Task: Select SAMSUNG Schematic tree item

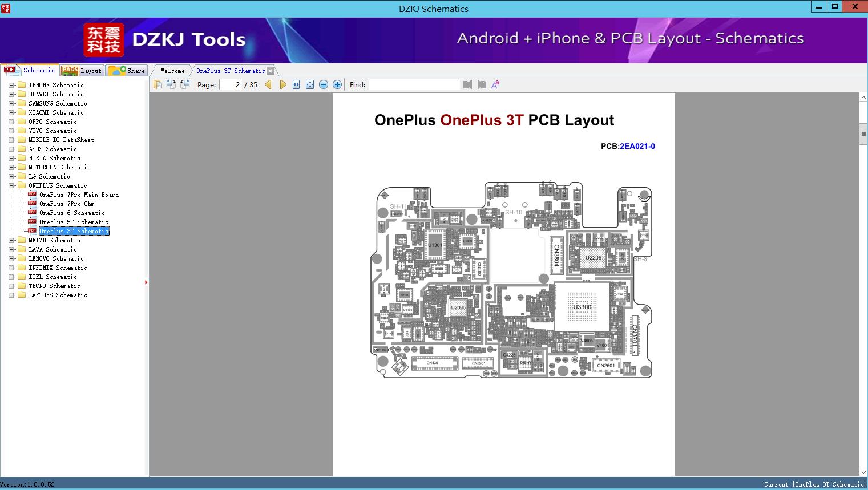Action: coord(58,103)
